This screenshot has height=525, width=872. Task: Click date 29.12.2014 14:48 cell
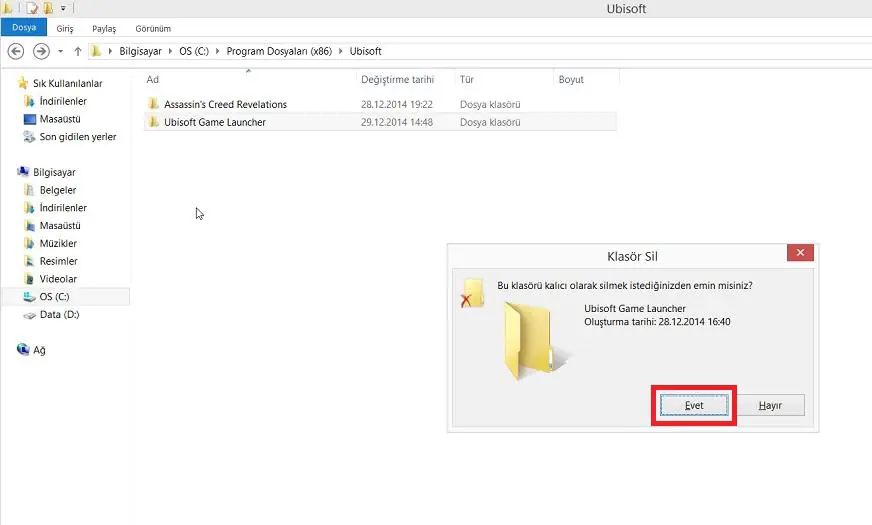coord(397,122)
